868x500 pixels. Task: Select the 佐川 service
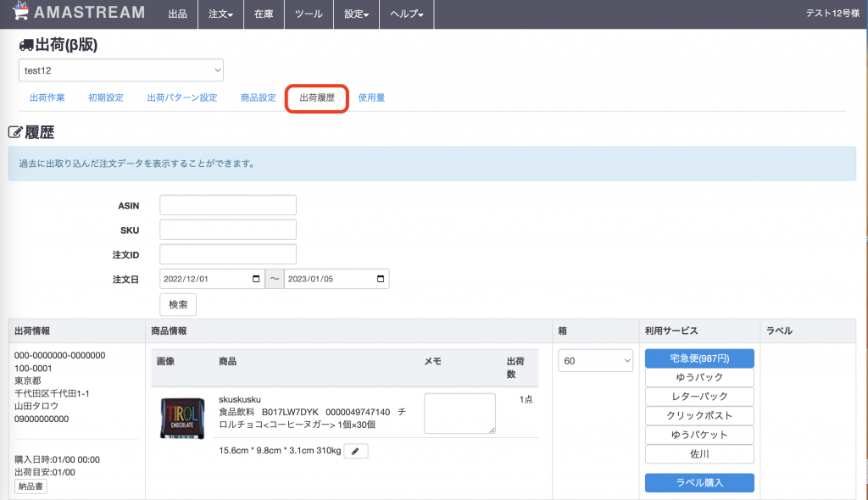click(x=699, y=454)
